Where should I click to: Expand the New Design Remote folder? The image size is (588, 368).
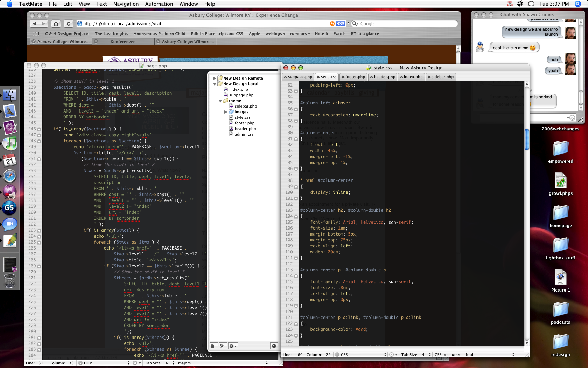(215, 78)
